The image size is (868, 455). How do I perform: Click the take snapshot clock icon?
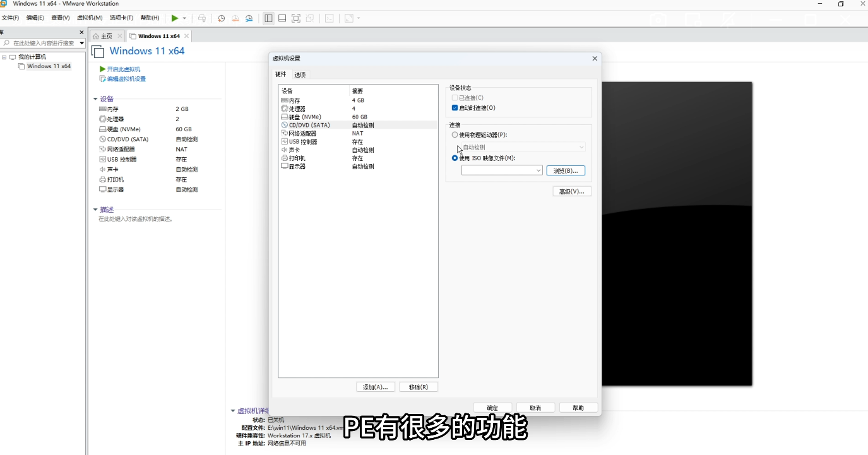pos(222,18)
